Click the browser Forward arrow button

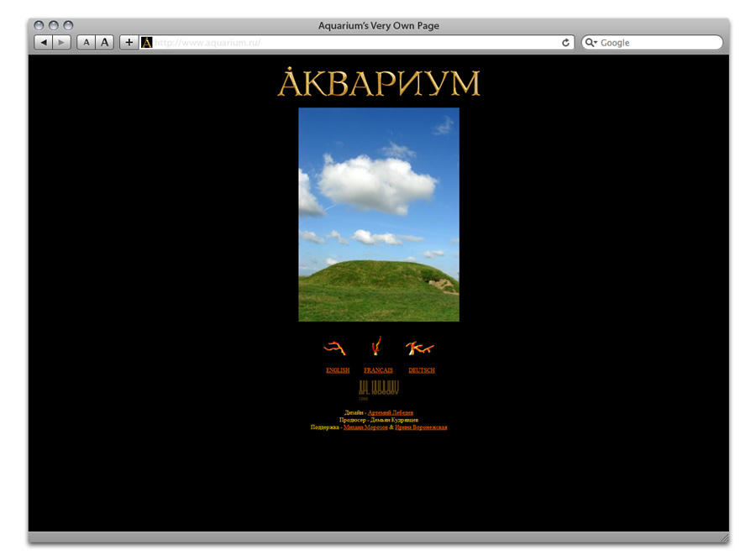61,42
